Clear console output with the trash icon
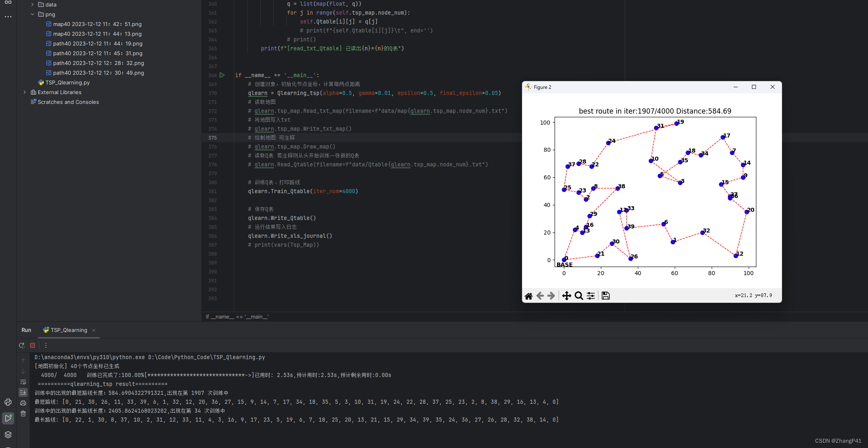 coord(23,414)
